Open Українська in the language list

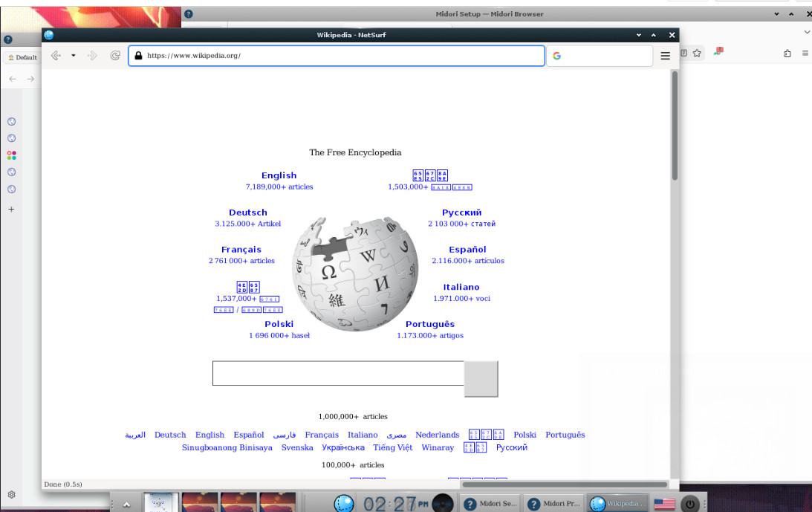(342, 448)
